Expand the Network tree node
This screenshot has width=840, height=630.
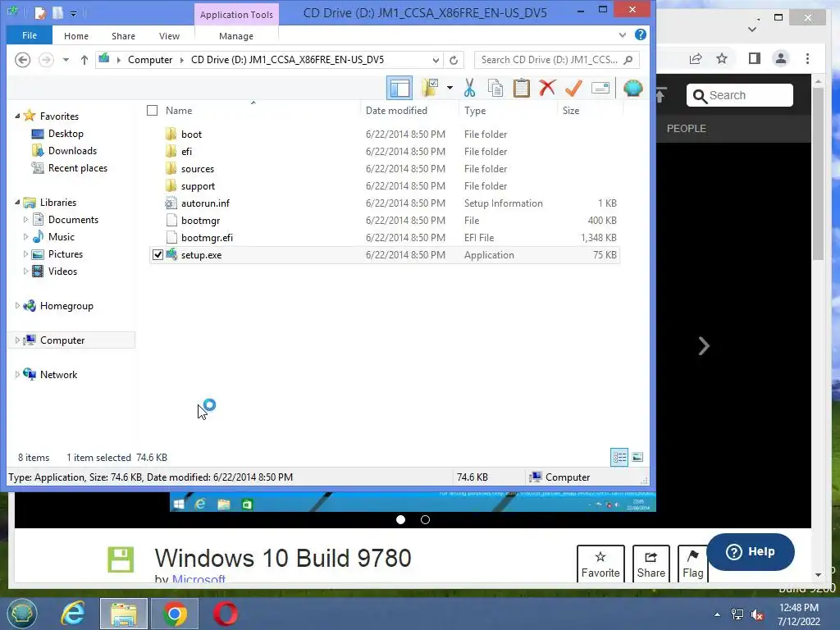pyautogui.click(x=17, y=374)
